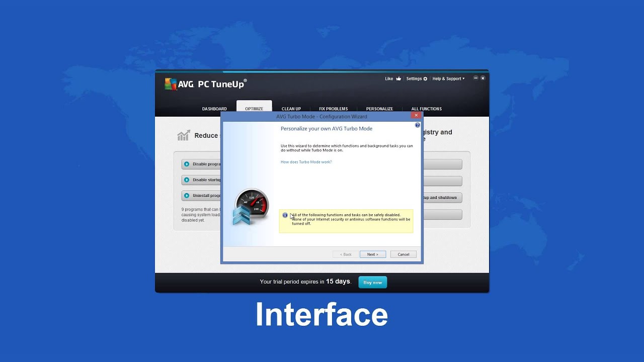Click the 'Disable programs' play icon
The height and width of the screenshot is (362, 644).
pos(187,164)
